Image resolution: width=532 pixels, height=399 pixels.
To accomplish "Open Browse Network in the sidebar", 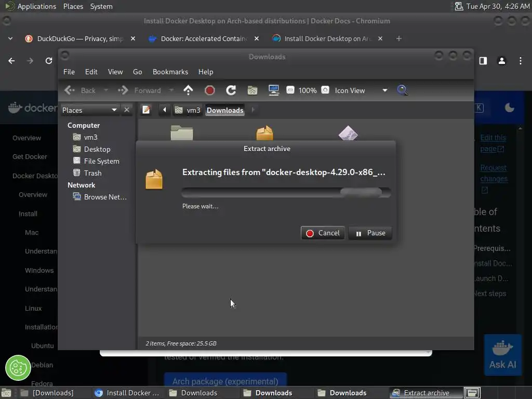I will click(x=100, y=197).
